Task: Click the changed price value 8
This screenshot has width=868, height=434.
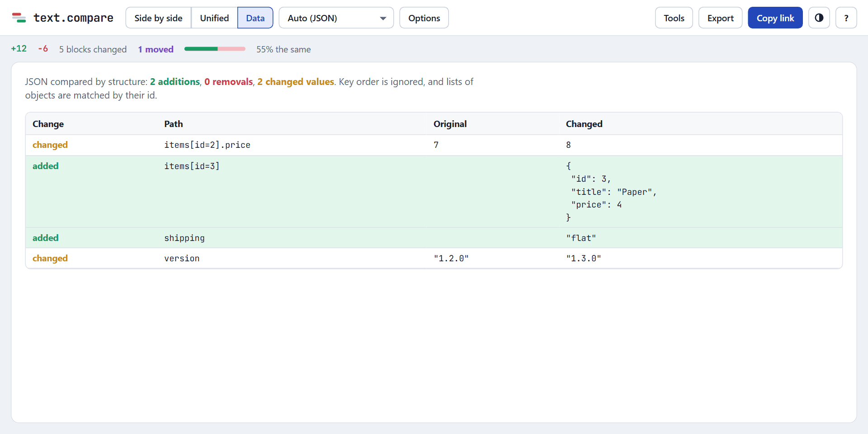Action: [568, 145]
